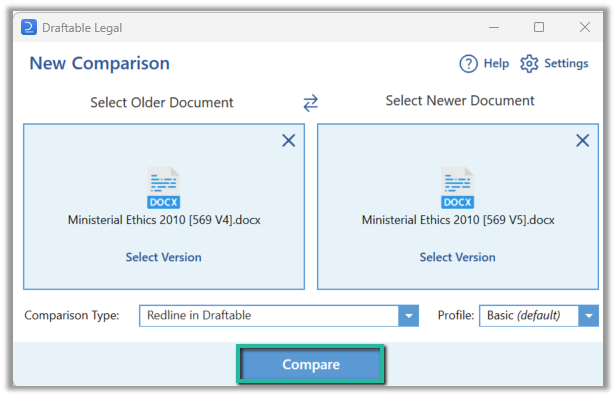Expand Comparison Type dropdown arrow
The image size is (616, 397).
(x=409, y=316)
